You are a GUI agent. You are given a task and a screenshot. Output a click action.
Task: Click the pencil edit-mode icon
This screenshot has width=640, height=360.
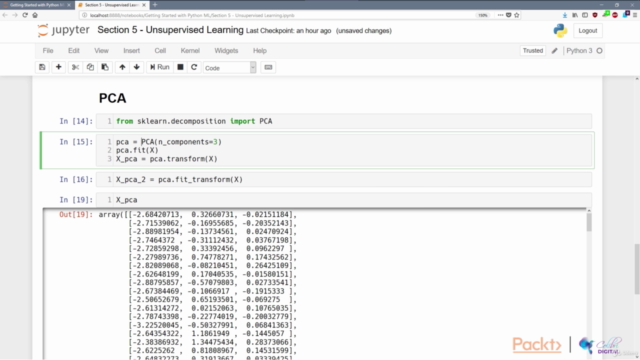[554, 51]
